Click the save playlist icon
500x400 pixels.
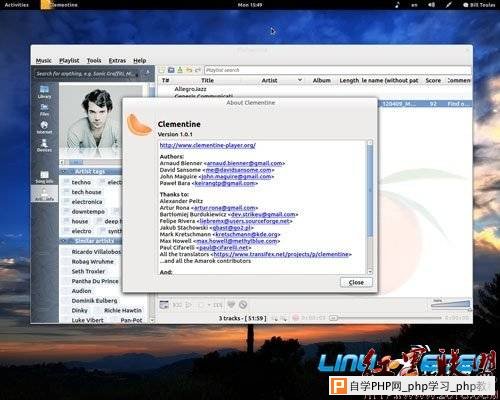[x=180, y=70]
